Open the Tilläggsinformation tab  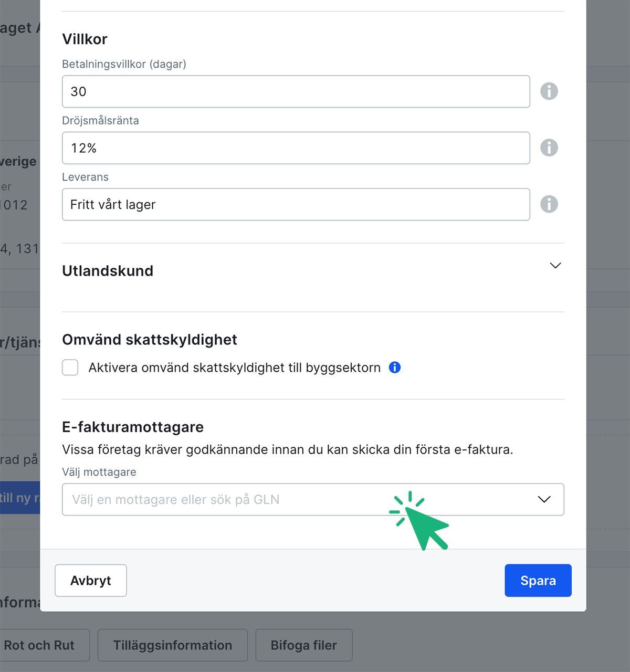coord(173,645)
